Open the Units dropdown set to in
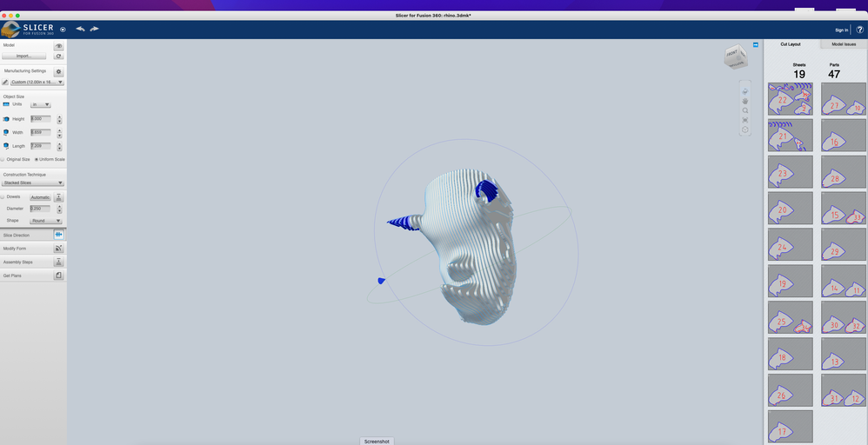Image resolution: width=868 pixels, height=445 pixels. (40, 104)
